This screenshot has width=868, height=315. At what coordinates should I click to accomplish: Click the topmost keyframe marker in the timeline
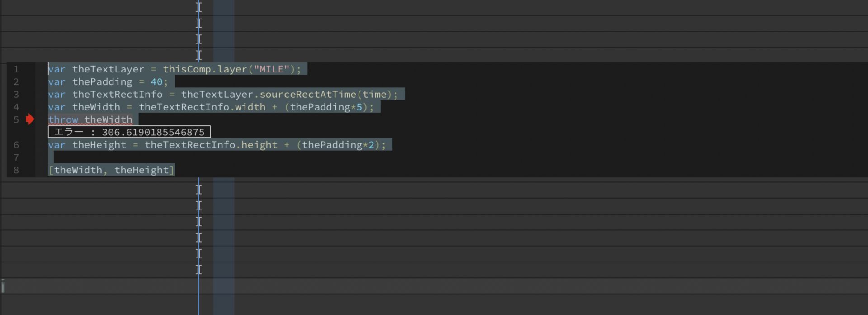pyautogui.click(x=198, y=7)
